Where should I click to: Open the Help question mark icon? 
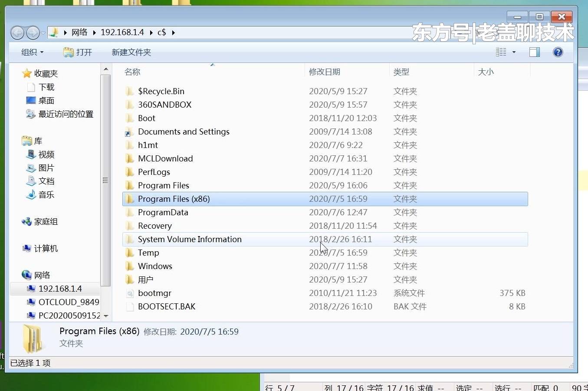[x=558, y=52]
